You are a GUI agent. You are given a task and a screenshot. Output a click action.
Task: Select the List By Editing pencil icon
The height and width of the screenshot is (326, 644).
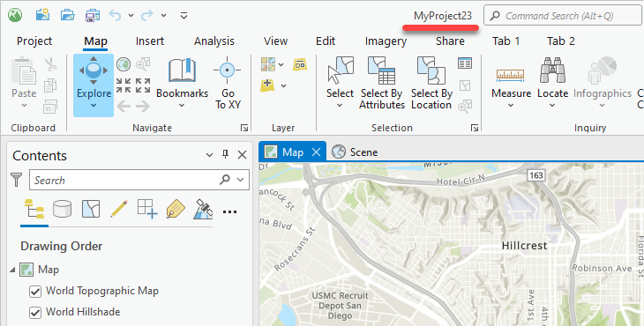pyautogui.click(x=119, y=209)
